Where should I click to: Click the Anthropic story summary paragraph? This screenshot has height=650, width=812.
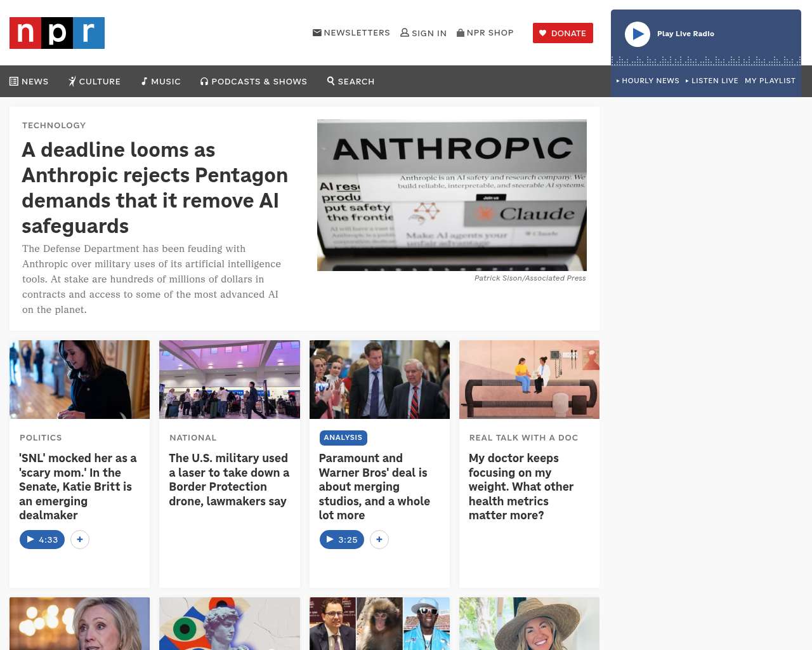152,279
